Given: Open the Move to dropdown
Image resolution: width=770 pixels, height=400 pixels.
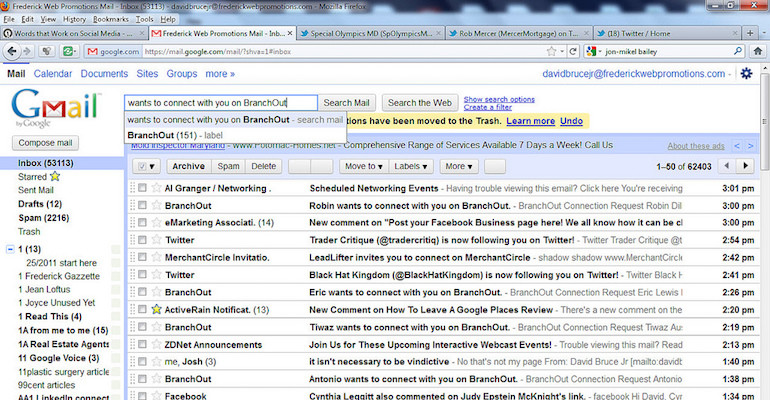Looking at the screenshot, I should (x=362, y=166).
